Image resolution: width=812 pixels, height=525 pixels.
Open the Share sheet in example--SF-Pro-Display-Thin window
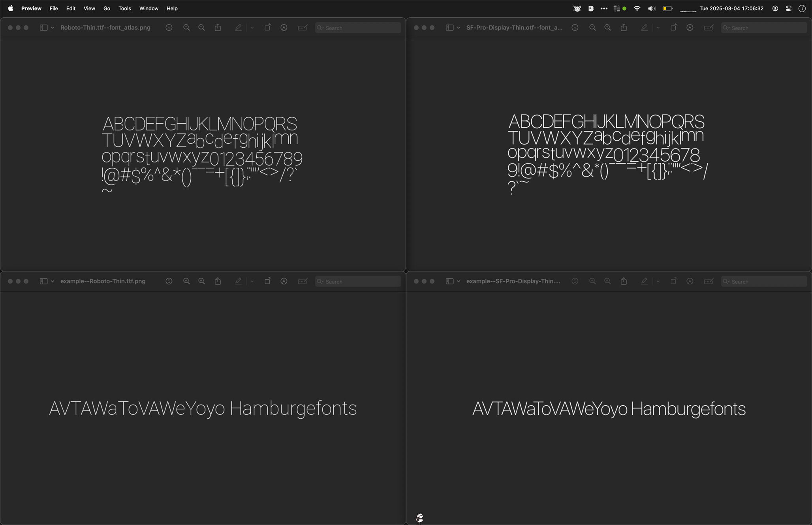click(624, 281)
